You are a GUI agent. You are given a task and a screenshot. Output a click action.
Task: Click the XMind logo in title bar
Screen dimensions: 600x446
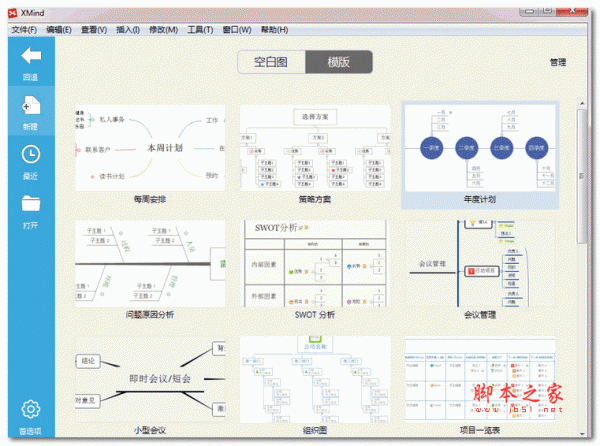13,13
